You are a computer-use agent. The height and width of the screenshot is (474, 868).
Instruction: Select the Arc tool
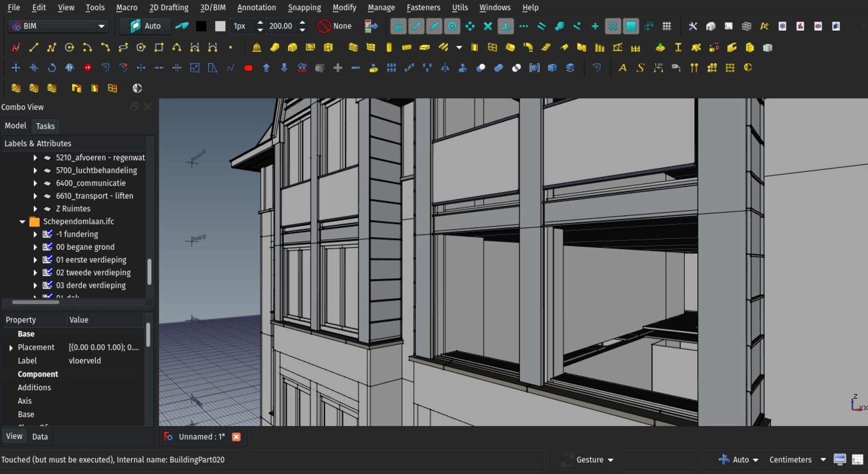coord(87,47)
